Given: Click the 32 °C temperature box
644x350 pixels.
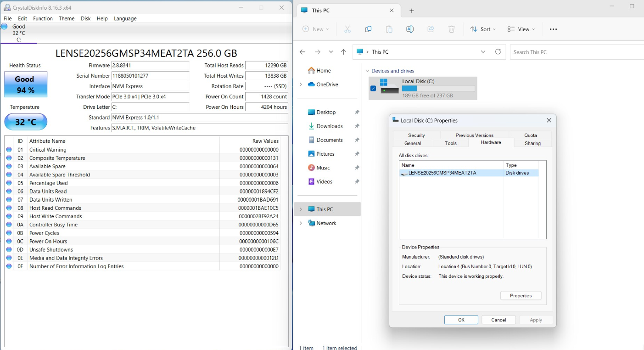Looking at the screenshot, I should [26, 122].
